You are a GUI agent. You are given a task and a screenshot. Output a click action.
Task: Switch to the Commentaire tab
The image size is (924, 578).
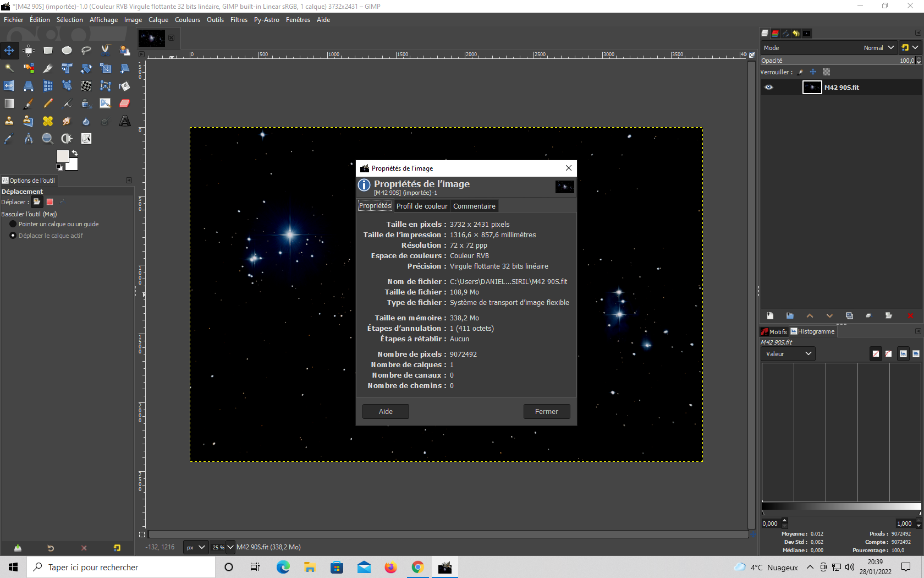point(474,206)
